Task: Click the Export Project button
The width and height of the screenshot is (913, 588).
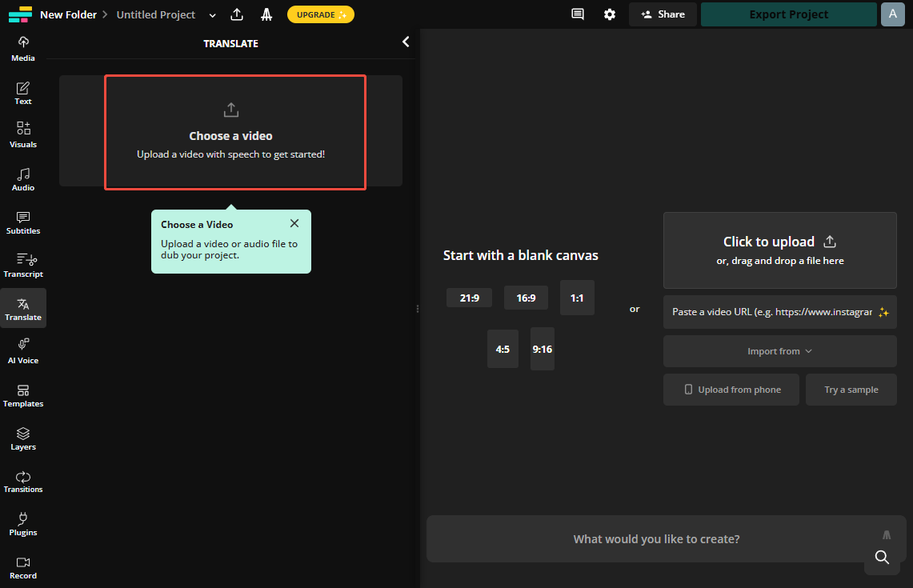Action: [x=788, y=14]
